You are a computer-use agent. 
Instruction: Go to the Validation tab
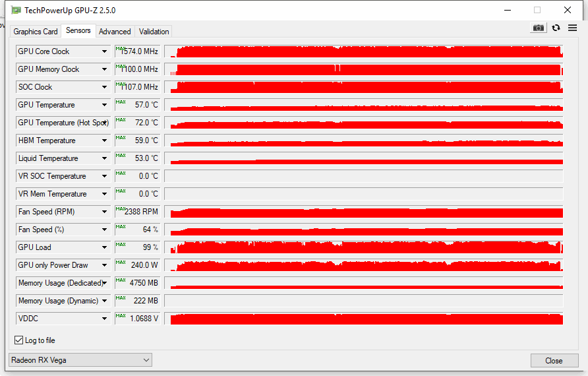tap(154, 32)
